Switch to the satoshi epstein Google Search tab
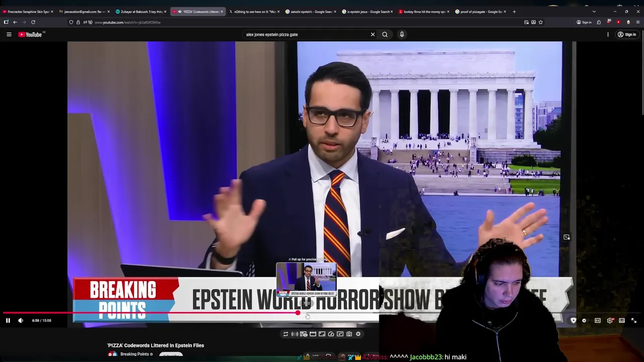Viewport: 644px width, 362px height. pyautogui.click(x=310, y=12)
